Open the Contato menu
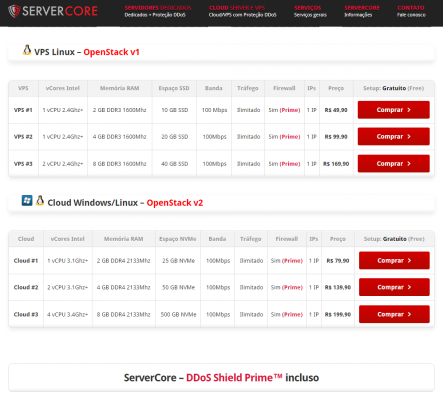This screenshot has height=400, width=443. (411, 11)
